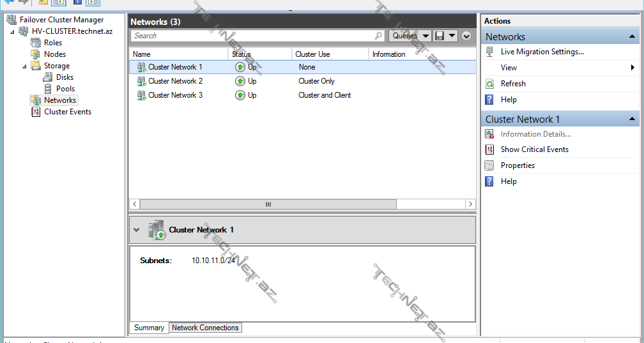This screenshot has width=644, height=343.
Task: Open the Queries dropdown
Action: coord(409,36)
